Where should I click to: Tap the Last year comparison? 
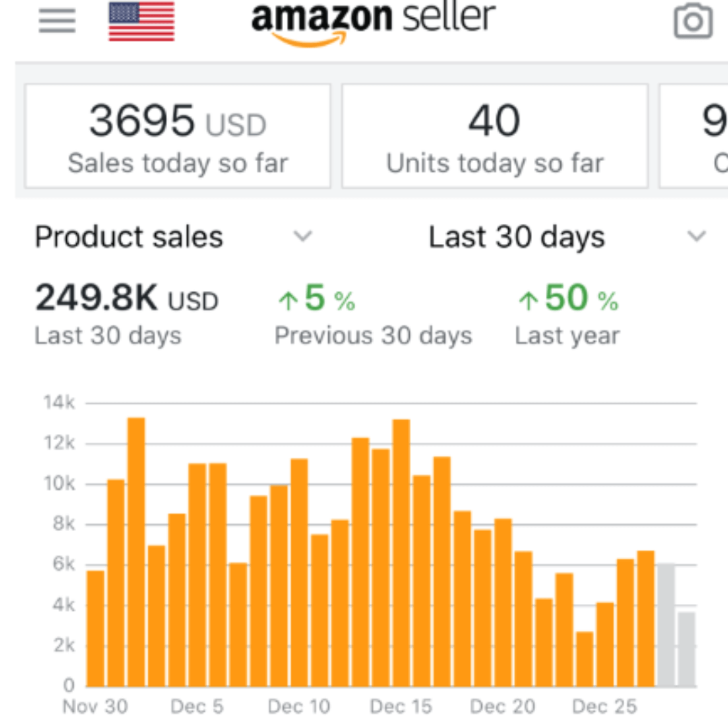(x=567, y=335)
